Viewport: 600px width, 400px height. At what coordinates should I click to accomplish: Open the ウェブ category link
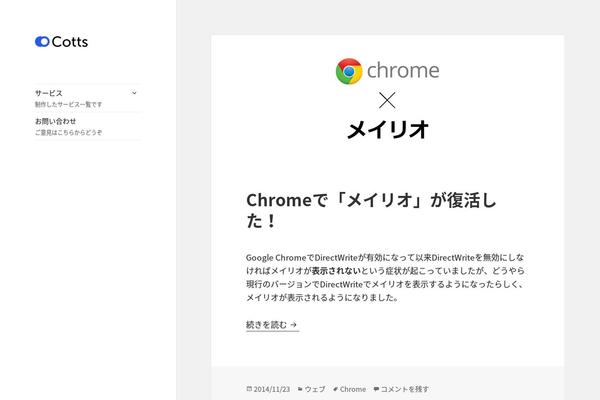point(315,389)
